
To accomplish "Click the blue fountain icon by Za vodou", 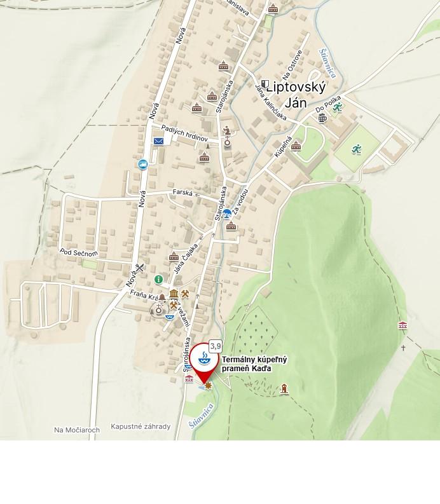I will click(227, 213).
